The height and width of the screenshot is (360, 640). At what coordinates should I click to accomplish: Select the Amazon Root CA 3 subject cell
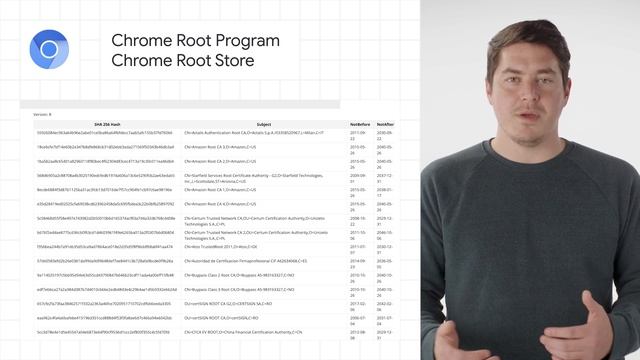point(220,147)
